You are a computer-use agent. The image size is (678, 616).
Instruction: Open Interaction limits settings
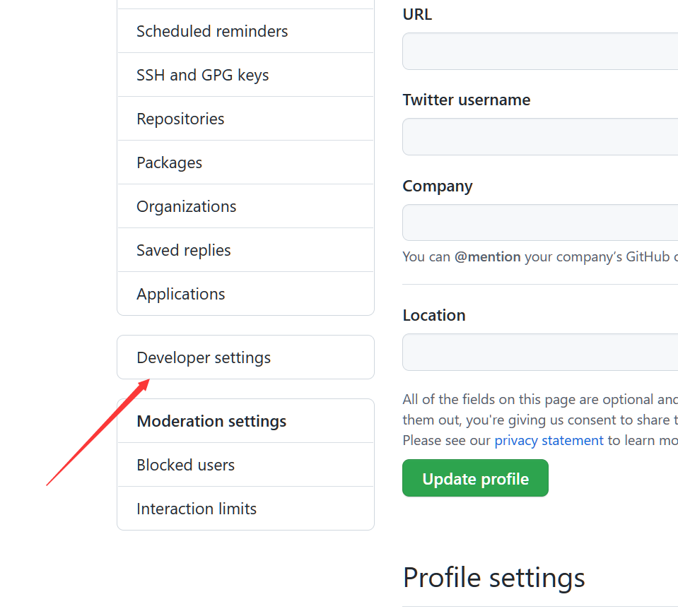197,509
